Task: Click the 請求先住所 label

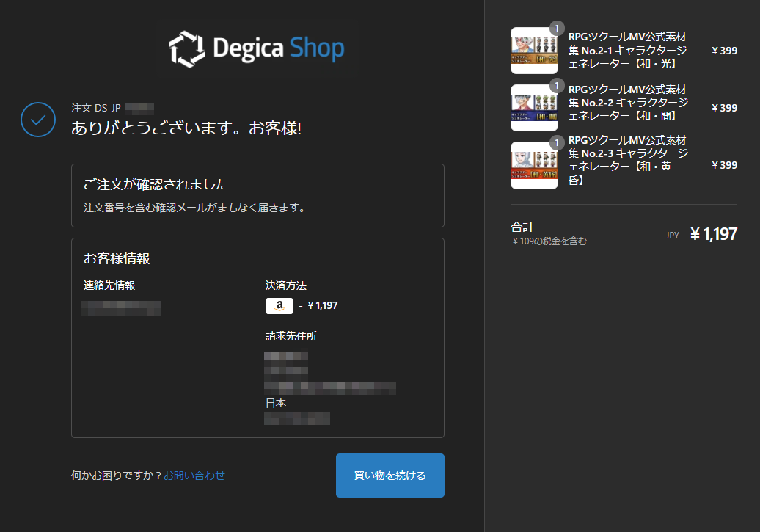Action: pyautogui.click(x=291, y=336)
